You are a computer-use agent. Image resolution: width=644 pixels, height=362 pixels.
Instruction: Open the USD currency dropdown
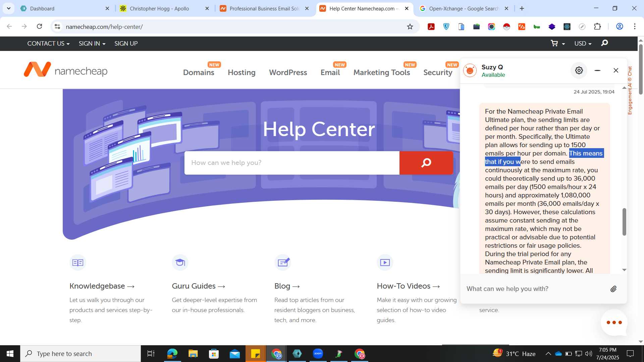(x=583, y=44)
